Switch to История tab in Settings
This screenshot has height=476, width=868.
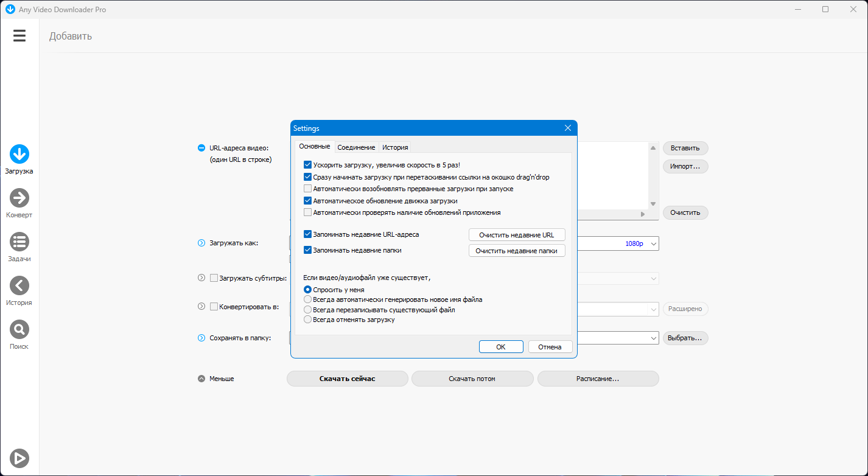[395, 147]
